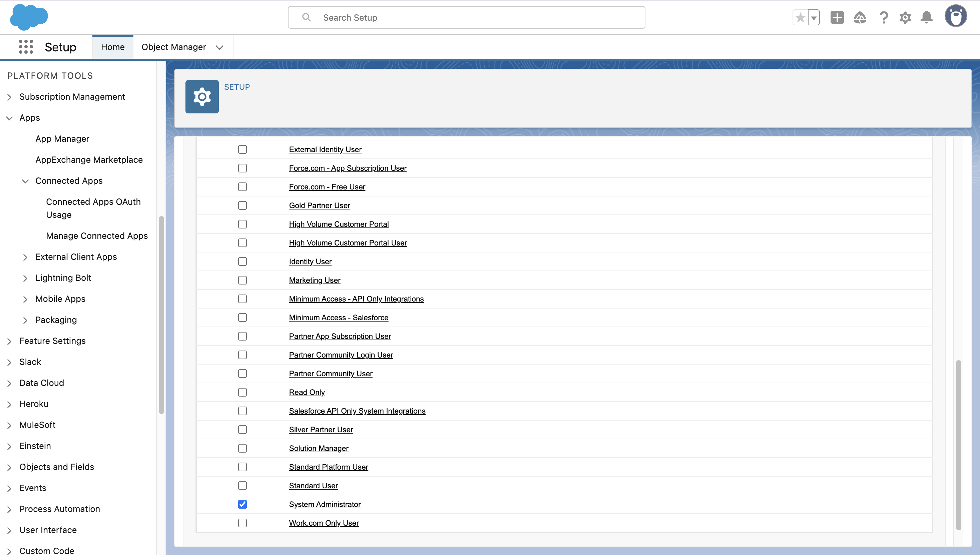This screenshot has width=980, height=555.
Task: Open the favorites list dropdown arrow
Action: click(814, 18)
